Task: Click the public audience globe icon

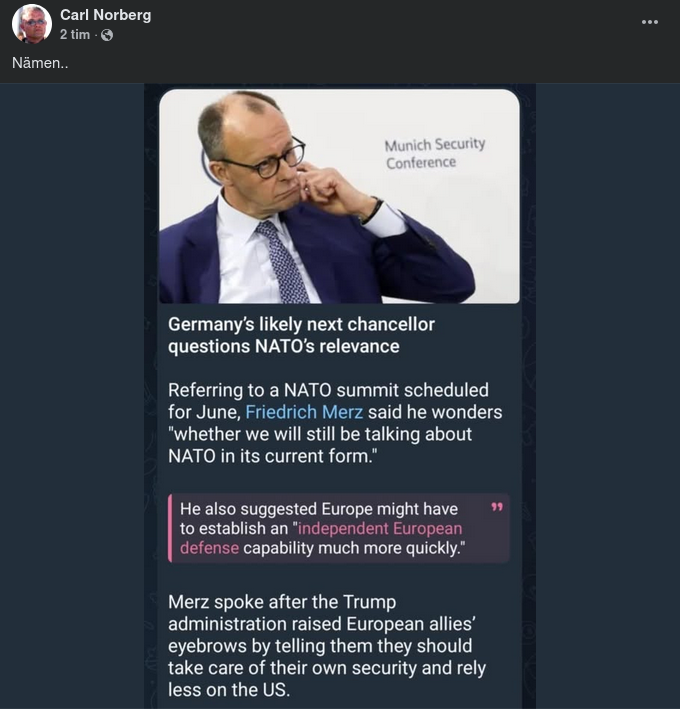Action: tap(107, 35)
